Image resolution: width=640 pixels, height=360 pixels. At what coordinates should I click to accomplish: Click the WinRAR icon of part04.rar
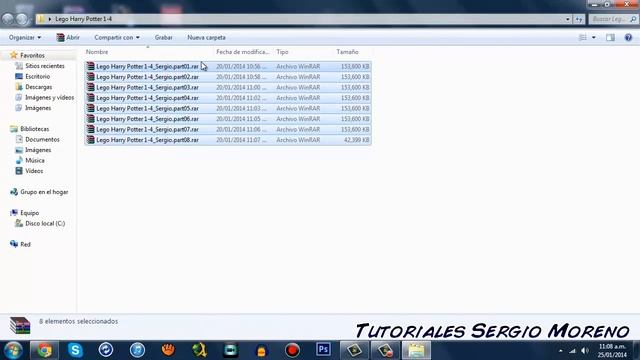pos(91,98)
